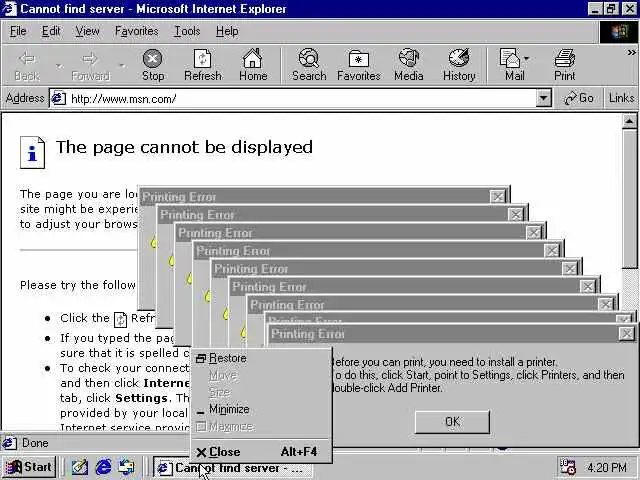Open the Media bar
640x480 pixels.
(x=409, y=65)
